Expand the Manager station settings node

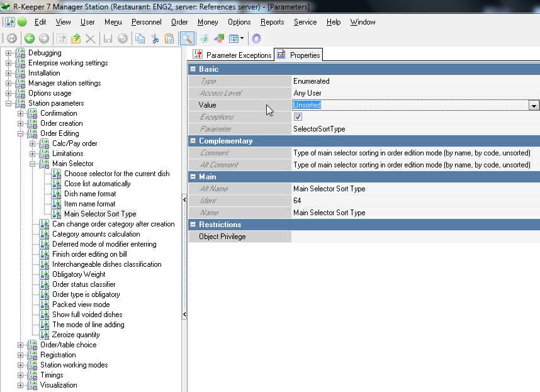click(8, 83)
